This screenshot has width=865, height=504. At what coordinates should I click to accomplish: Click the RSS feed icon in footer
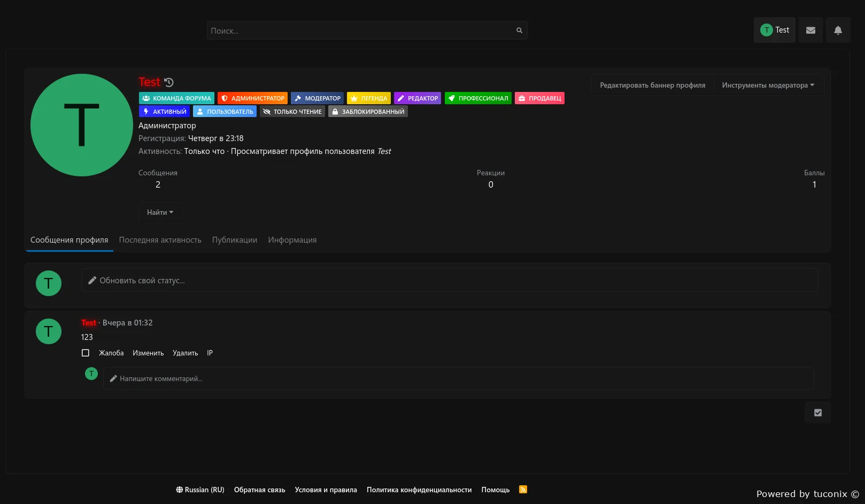(523, 490)
